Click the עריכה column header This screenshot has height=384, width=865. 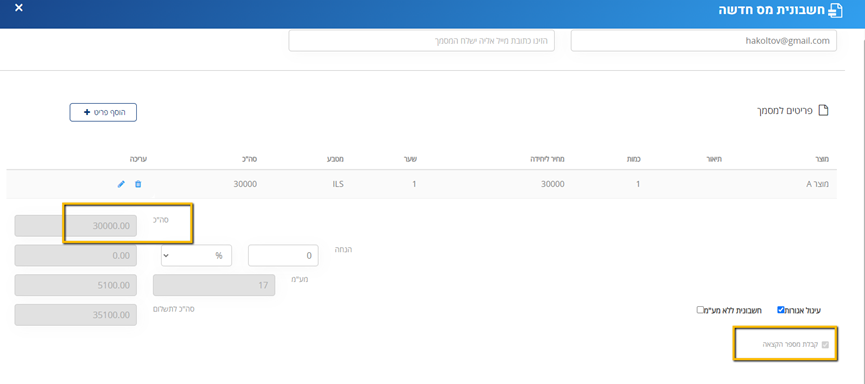click(138, 159)
